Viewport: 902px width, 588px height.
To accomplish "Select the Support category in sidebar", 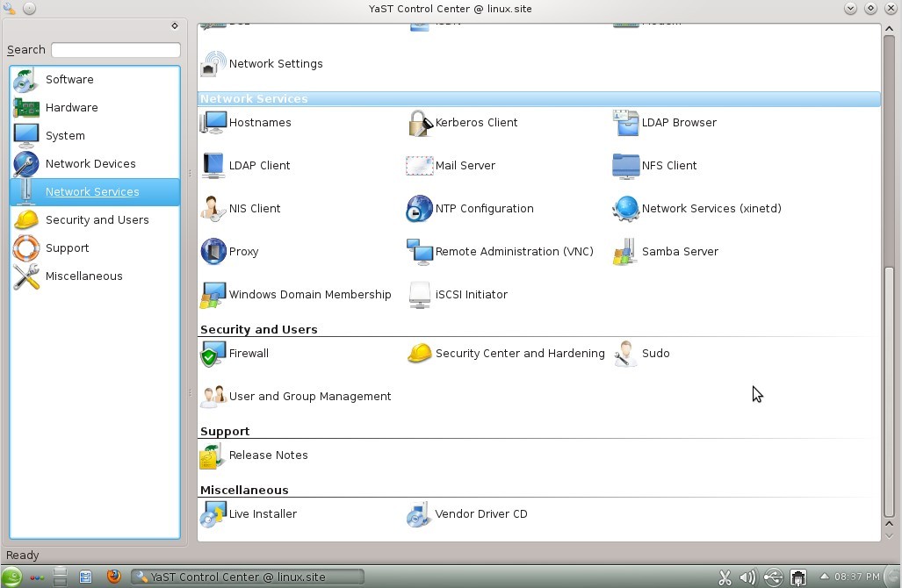I will (95, 248).
